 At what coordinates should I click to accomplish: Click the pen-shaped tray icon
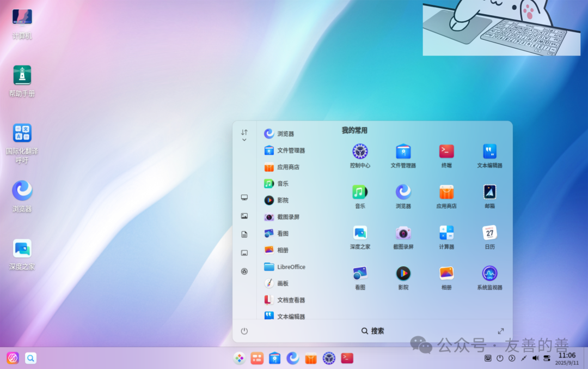pos(524,358)
